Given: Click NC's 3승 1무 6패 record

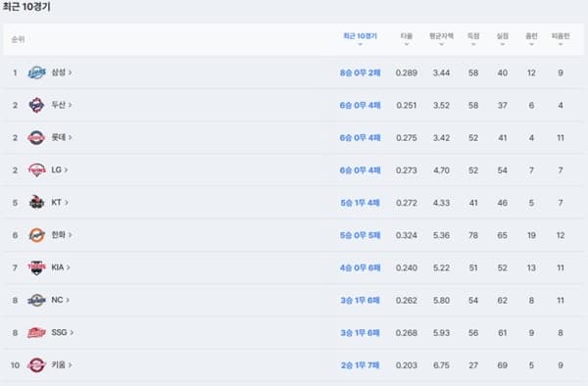Looking at the screenshot, I should click(360, 300).
